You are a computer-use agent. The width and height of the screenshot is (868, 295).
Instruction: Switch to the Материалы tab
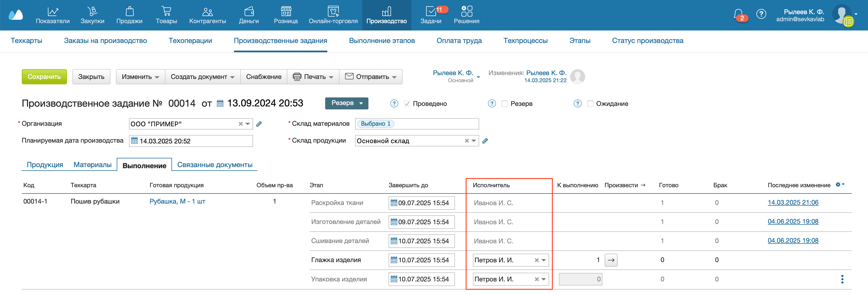[x=92, y=165]
